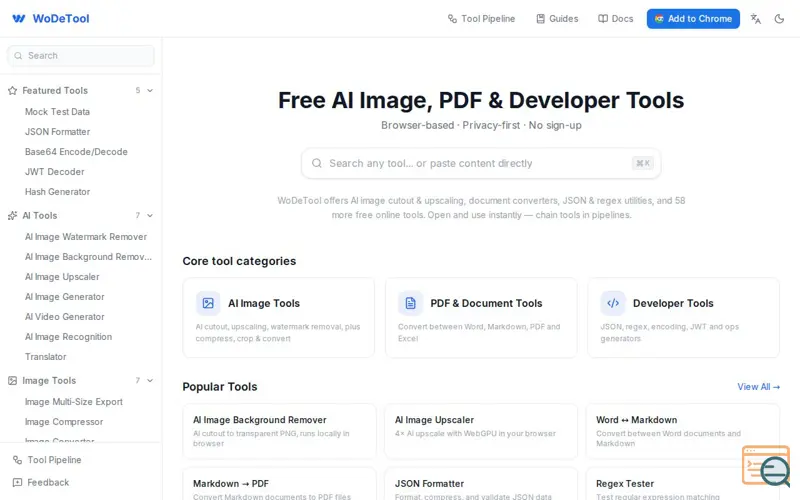Open the AI Image Tools category card
The width and height of the screenshot is (800, 500).
(279, 318)
